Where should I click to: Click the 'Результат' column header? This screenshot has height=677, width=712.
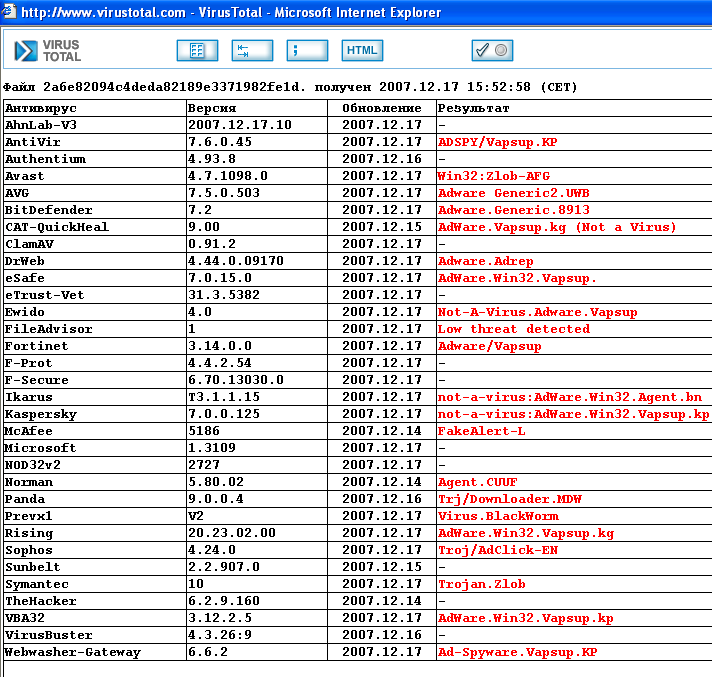tap(473, 109)
